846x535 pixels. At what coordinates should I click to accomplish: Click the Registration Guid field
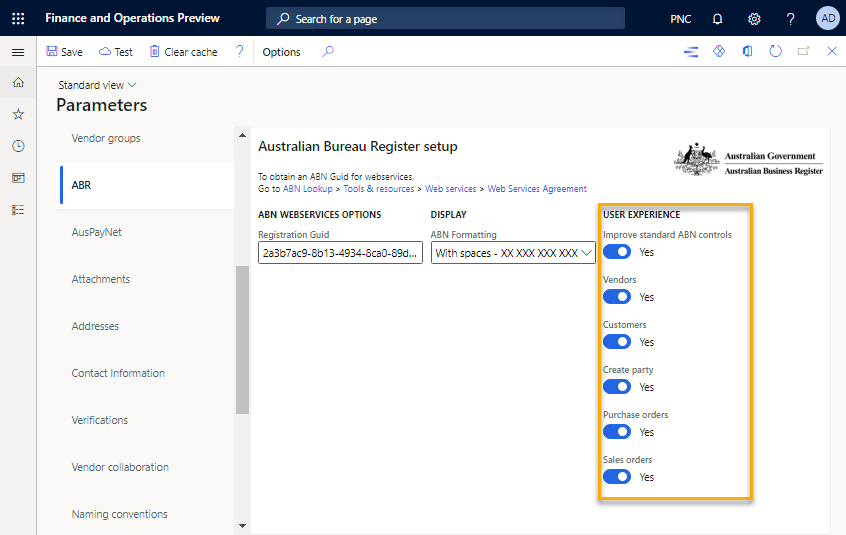[x=340, y=253]
